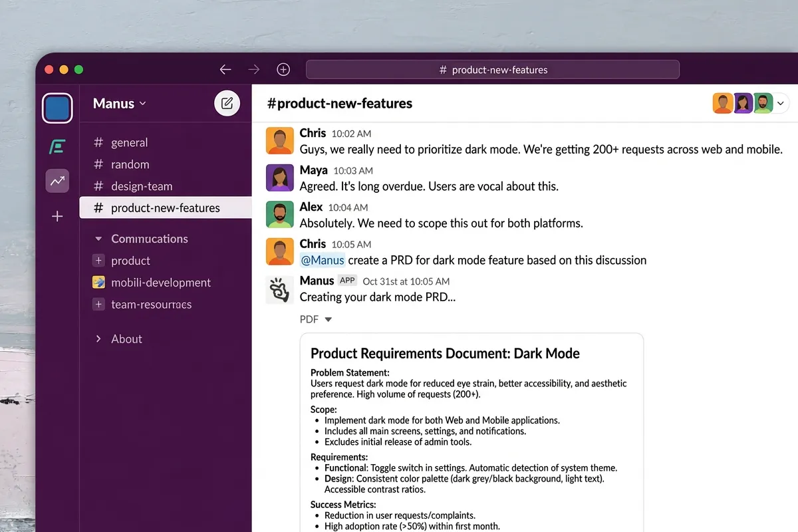
Task: Click the trending chart icon in sidebar
Action: [x=57, y=180]
